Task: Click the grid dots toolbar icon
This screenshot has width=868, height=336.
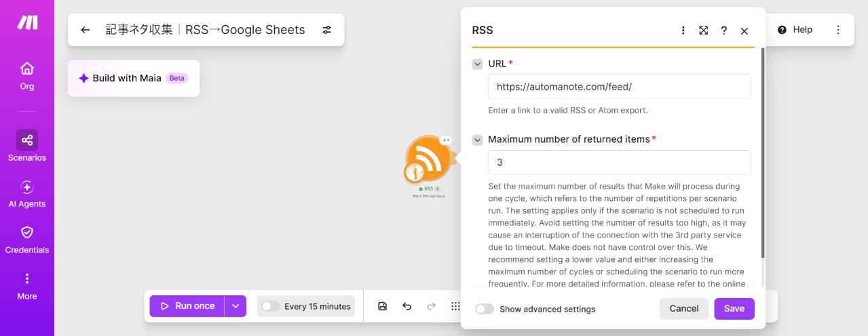Action: tap(455, 306)
